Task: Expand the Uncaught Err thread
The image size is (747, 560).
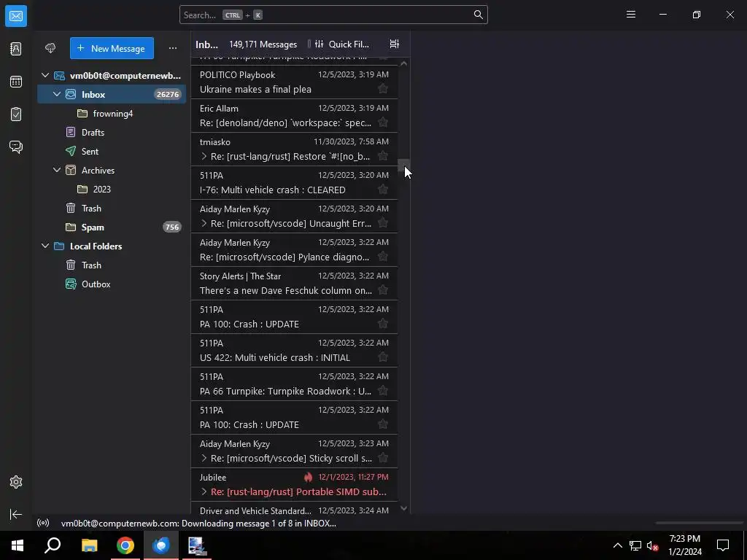Action: [x=204, y=223]
